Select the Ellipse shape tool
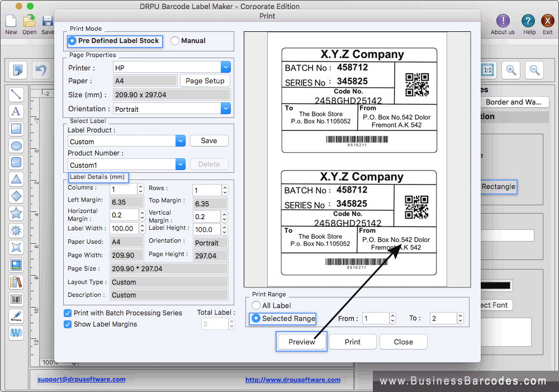 [x=16, y=145]
